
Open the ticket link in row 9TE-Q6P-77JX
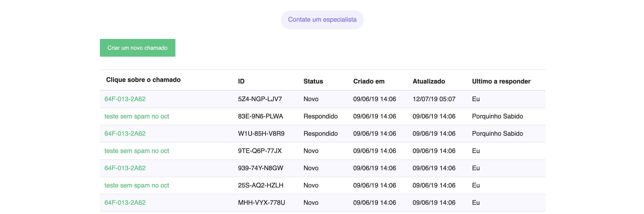(136, 151)
